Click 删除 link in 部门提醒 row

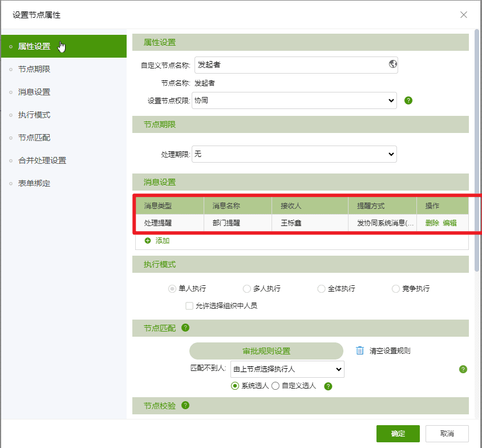click(x=432, y=223)
